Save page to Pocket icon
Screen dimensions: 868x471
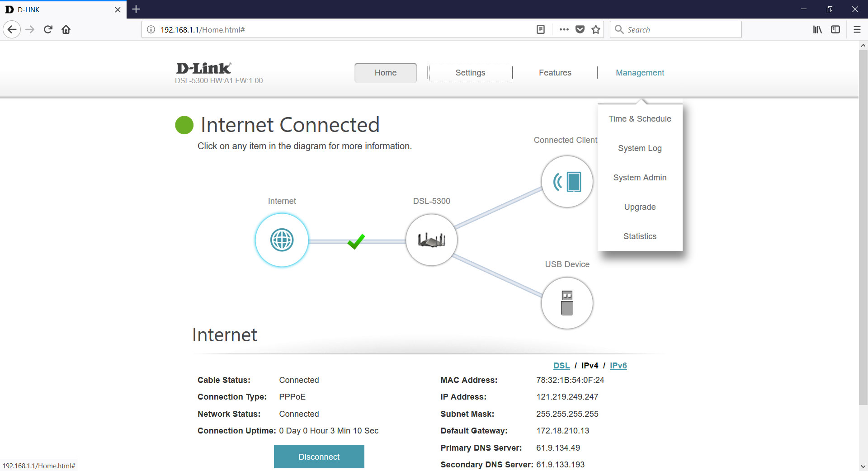(x=580, y=29)
